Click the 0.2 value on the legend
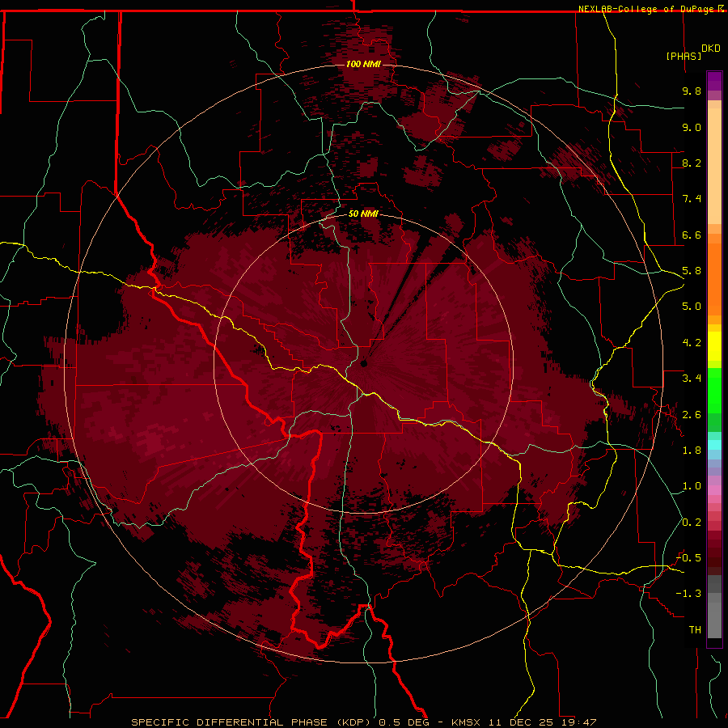The width and height of the screenshot is (728, 728). tap(692, 523)
